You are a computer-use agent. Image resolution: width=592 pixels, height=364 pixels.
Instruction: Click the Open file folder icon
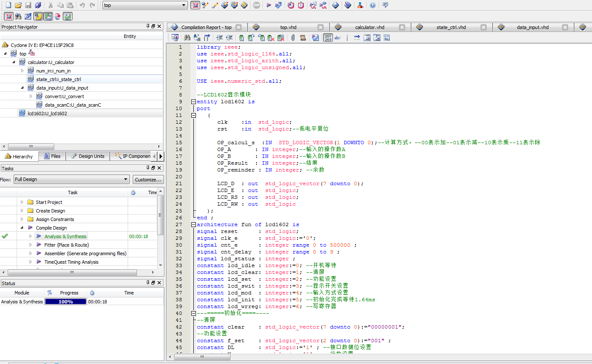(18, 5)
